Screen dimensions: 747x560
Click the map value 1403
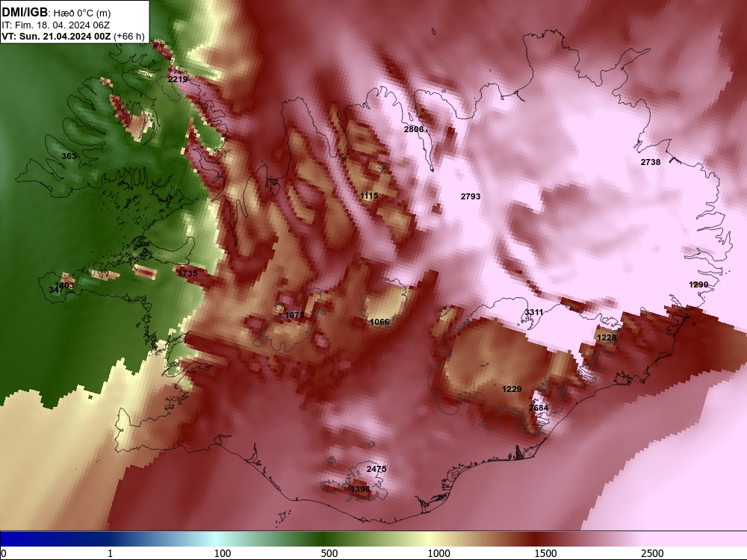[64, 285]
